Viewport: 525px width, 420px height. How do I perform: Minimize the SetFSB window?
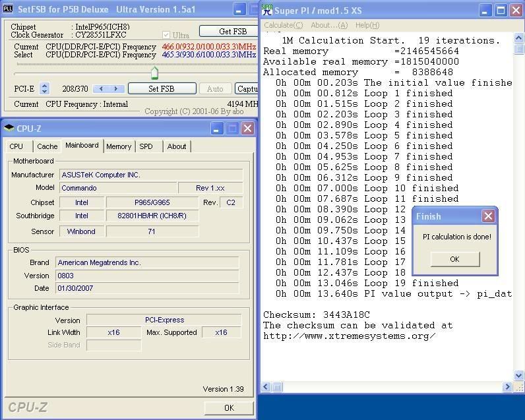click(239, 10)
